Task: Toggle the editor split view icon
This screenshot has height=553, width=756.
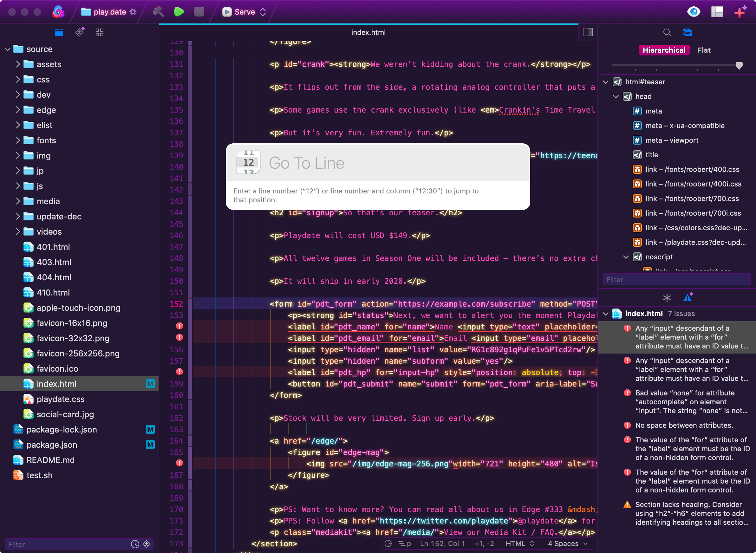Action: pyautogui.click(x=588, y=32)
